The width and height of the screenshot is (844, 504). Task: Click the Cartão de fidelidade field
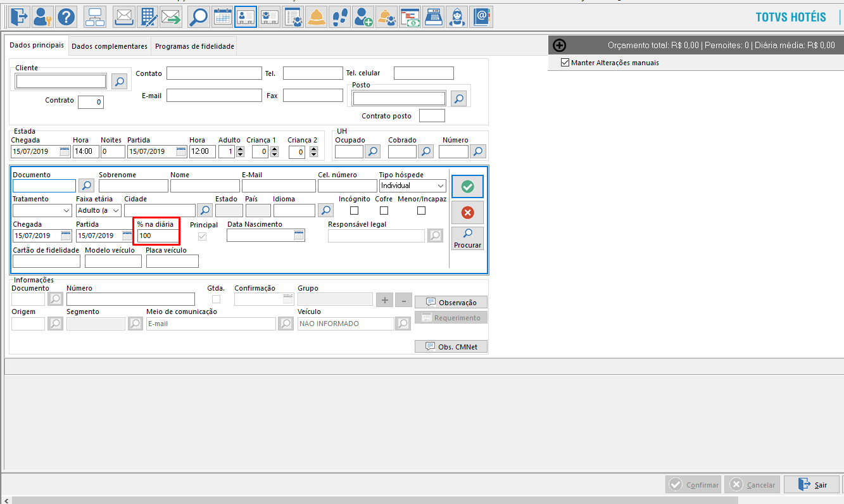tap(46, 261)
